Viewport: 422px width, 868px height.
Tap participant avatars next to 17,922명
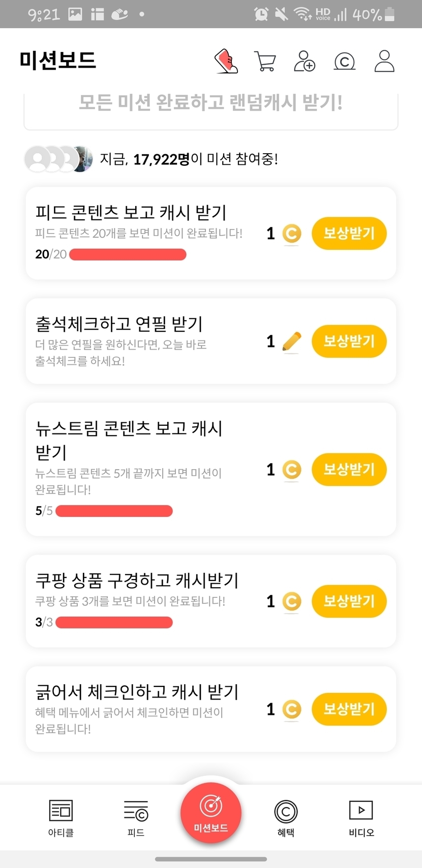(58, 159)
